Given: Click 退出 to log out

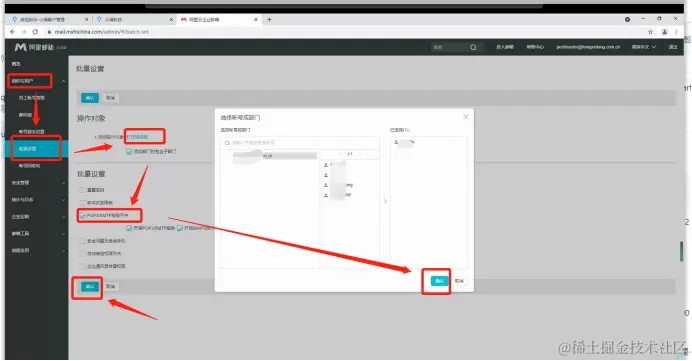Looking at the screenshot, I should point(673,47).
